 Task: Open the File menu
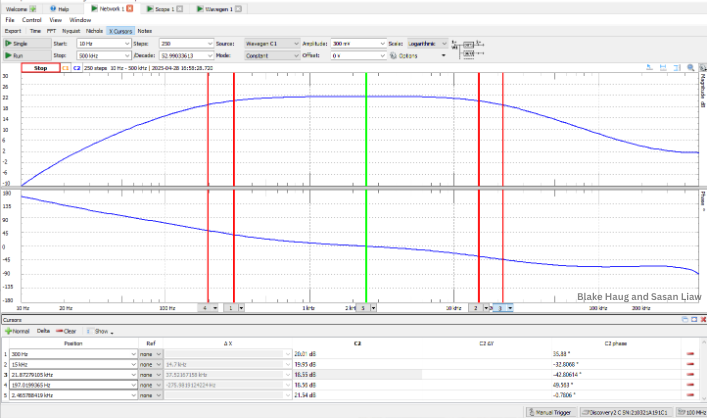pyautogui.click(x=10, y=20)
